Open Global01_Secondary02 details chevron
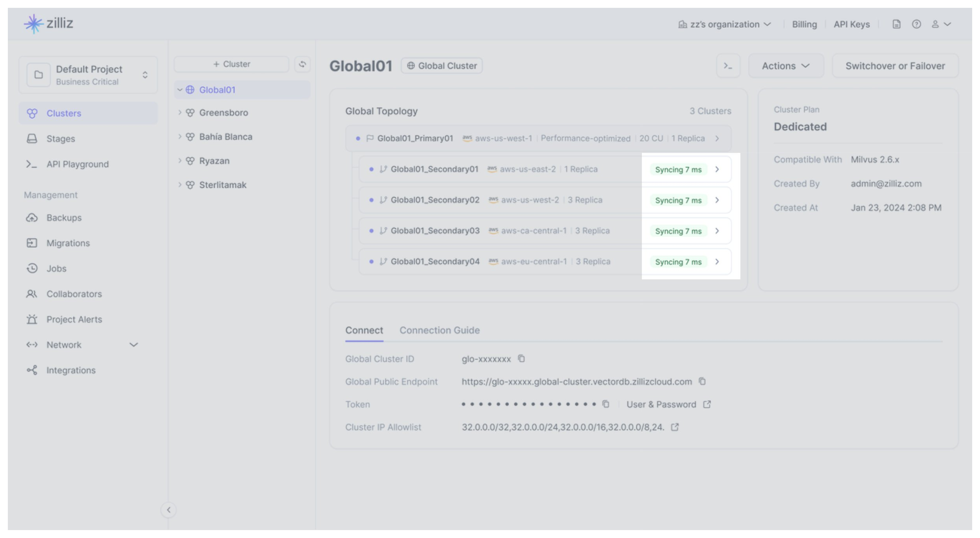Viewport: 980px width, 538px height. coord(717,200)
